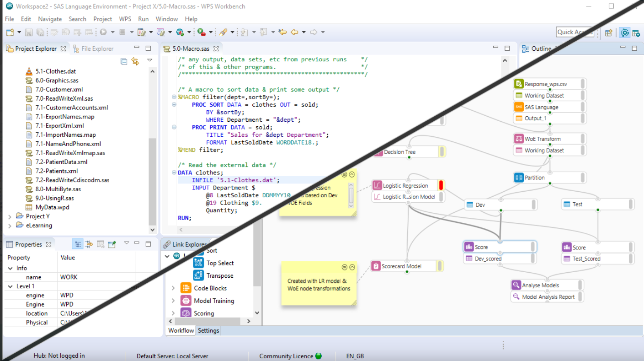The image size is (644, 361).
Task: Switch to the Settings tab
Action: pos(208,330)
